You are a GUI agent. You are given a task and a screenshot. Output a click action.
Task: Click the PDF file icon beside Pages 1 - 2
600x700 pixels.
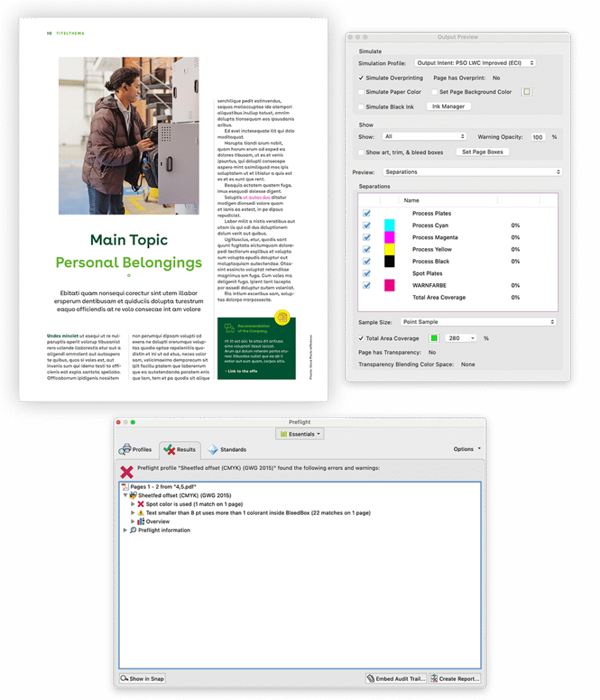pyautogui.click(x=125, y=486)
